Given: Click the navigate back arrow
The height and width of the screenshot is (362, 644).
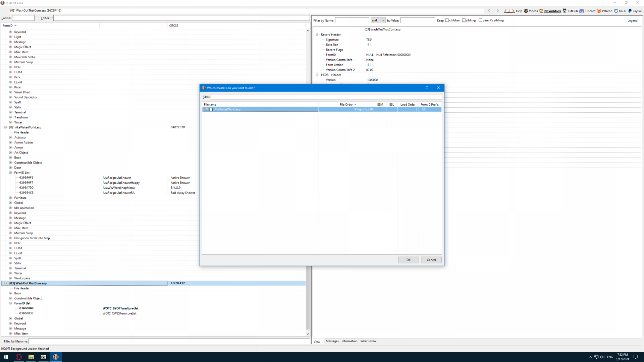Looking at the screenshot, I should coord(489,11).
